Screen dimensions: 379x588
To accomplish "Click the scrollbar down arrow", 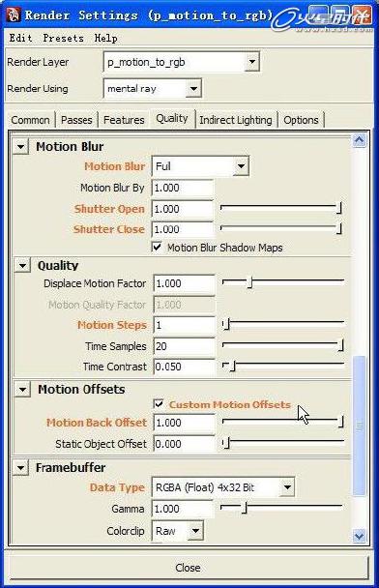I will click(x=359, y=536).
